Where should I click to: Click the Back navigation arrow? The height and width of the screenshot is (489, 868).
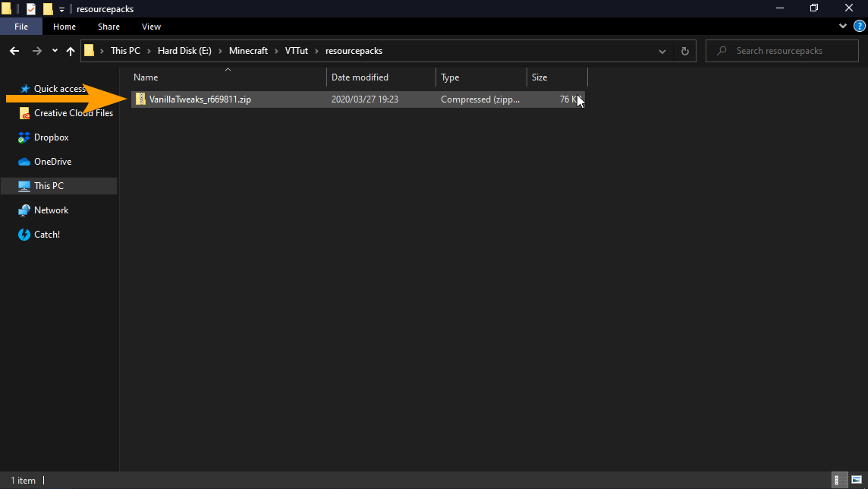click(x=14, y=51)
